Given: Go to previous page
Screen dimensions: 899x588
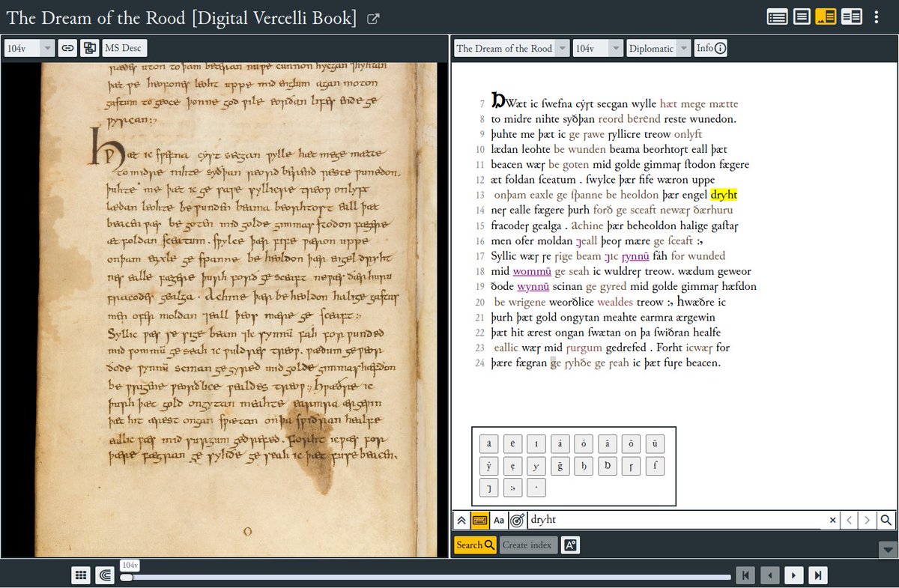Looking at the screenshot, I should (x=769, y=575).
